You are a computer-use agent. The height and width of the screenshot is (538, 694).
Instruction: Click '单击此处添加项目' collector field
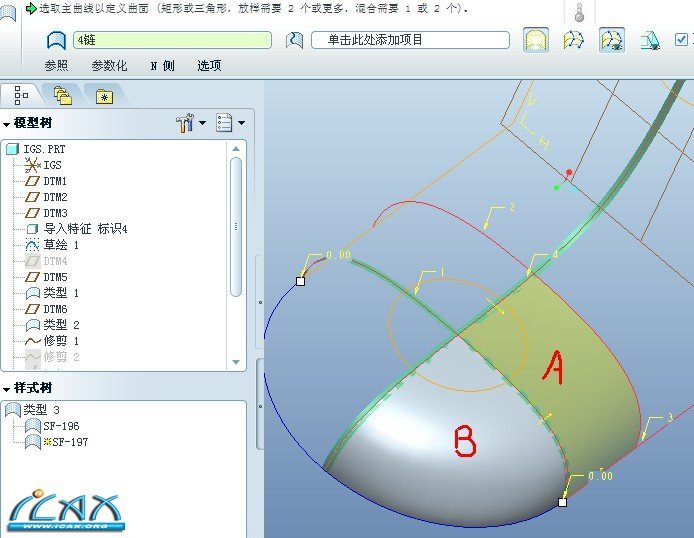click(x=410, y=40)
